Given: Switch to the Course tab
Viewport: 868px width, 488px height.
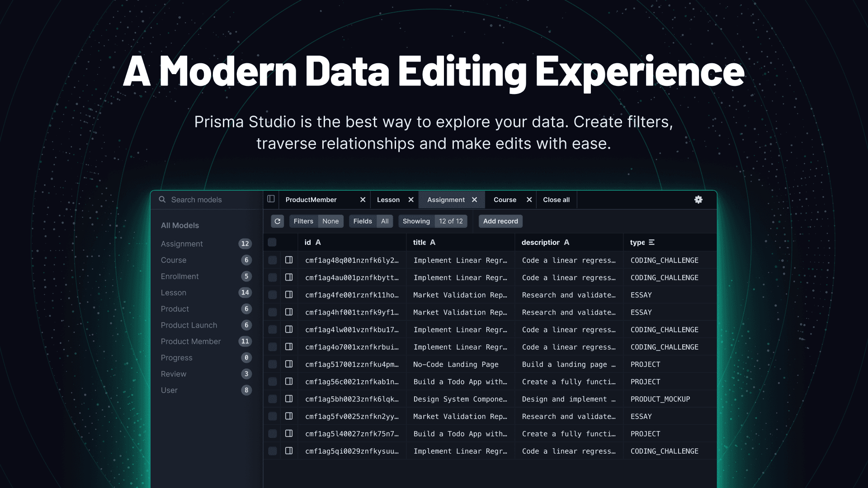Looking at the screenshot, I should pos(505,200).
